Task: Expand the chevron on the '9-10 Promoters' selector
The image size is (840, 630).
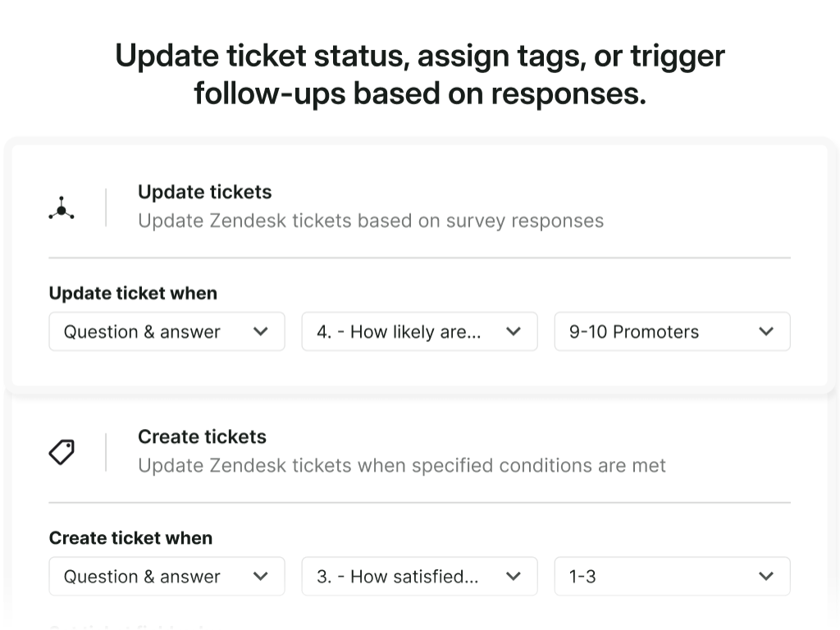Action: click(766, 331)
